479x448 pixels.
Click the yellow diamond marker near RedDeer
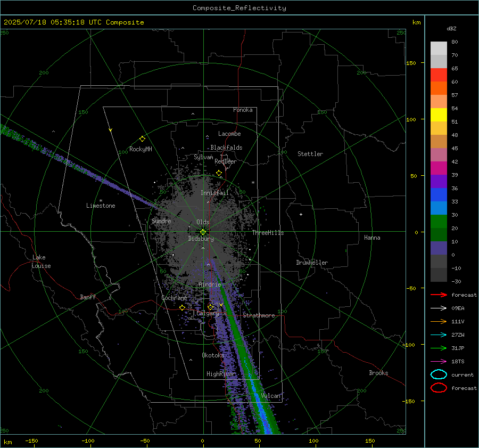(x=219, y=173)
